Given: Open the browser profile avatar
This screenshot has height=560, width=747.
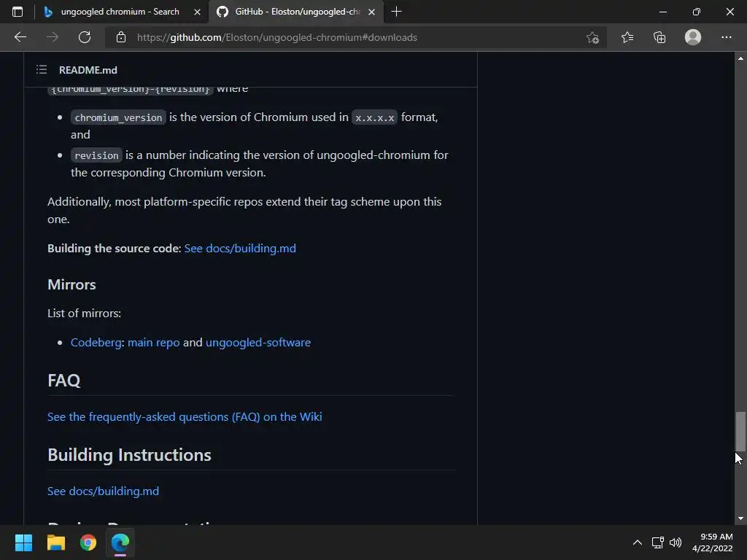Looking at the screenshot, I should (x=693, y=37).
